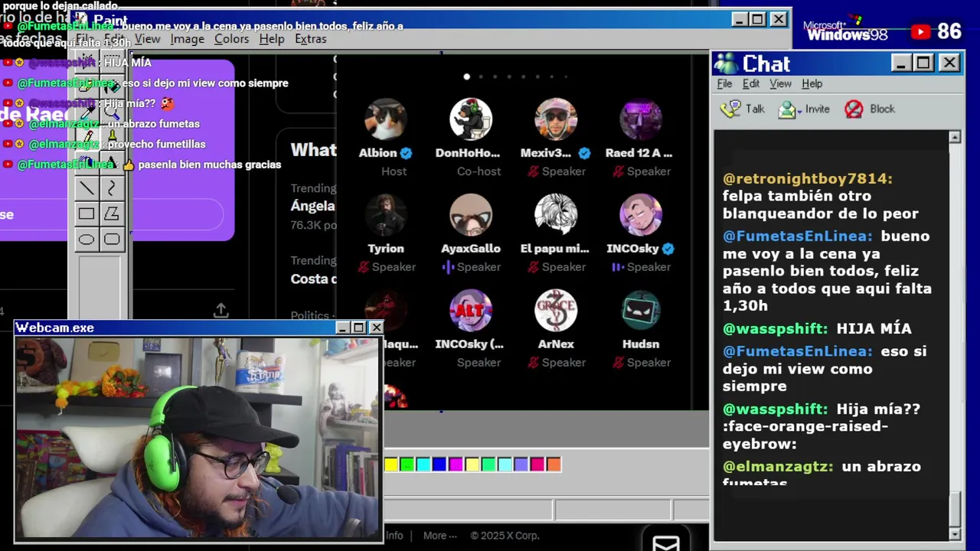This screenshot has width=980, height=551.
Task: Open the messages envelope icon
Action: pos(666,543)
